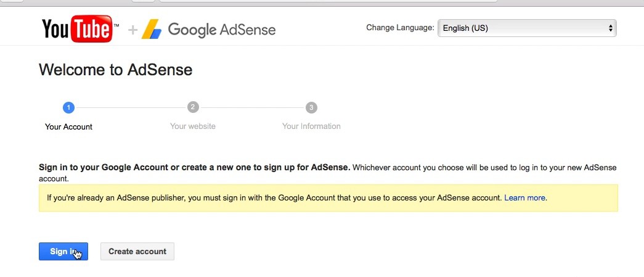The height and width of the screenshot is (277, 644).
Task: Click the Change Language label
Action: 400,28
